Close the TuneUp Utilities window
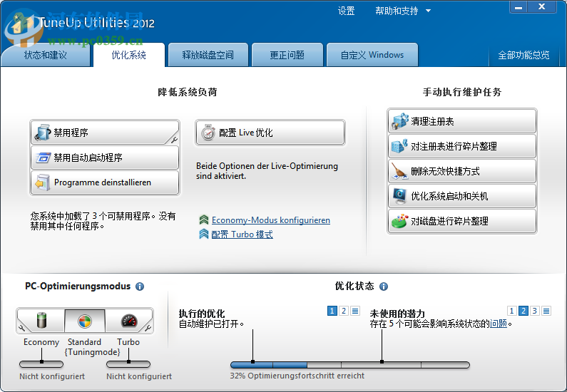 point(542,7)
